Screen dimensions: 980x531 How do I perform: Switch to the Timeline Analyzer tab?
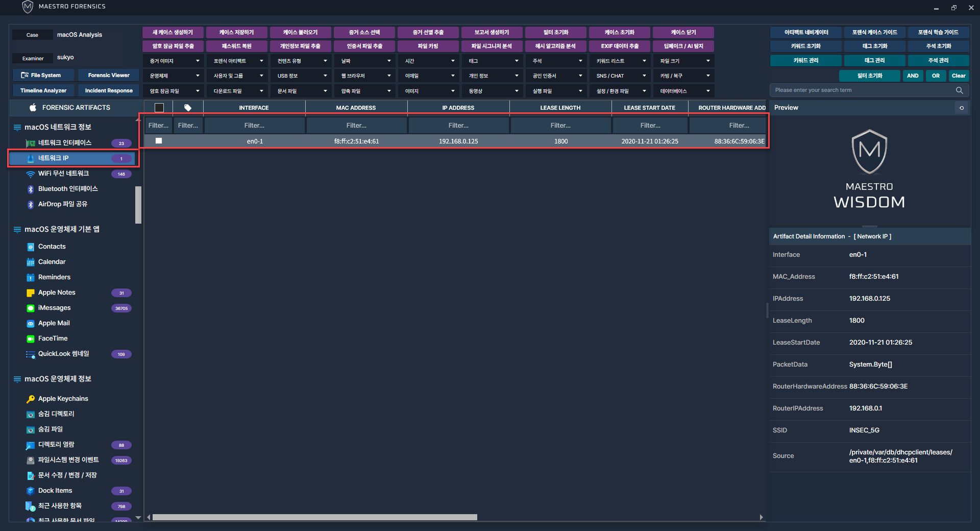click(x=43, y=90)
